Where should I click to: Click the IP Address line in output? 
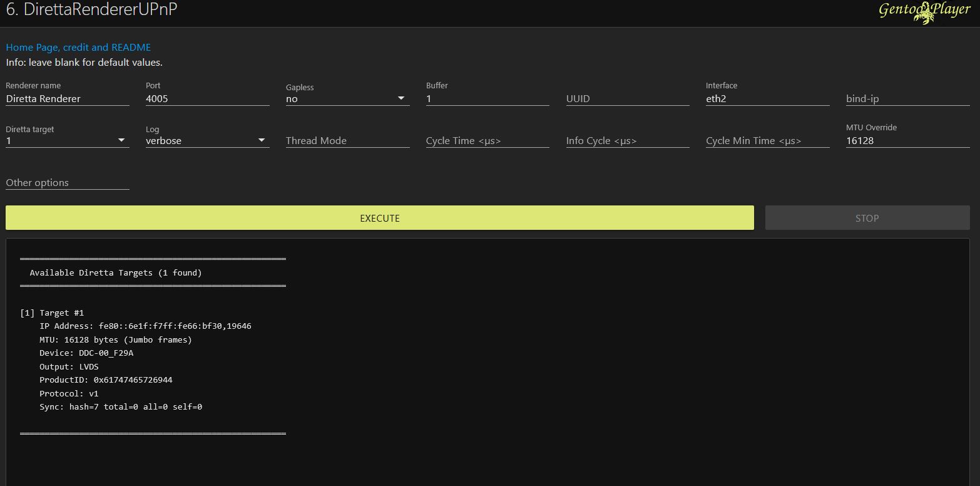pyautogui.click(x=145, y=326)
